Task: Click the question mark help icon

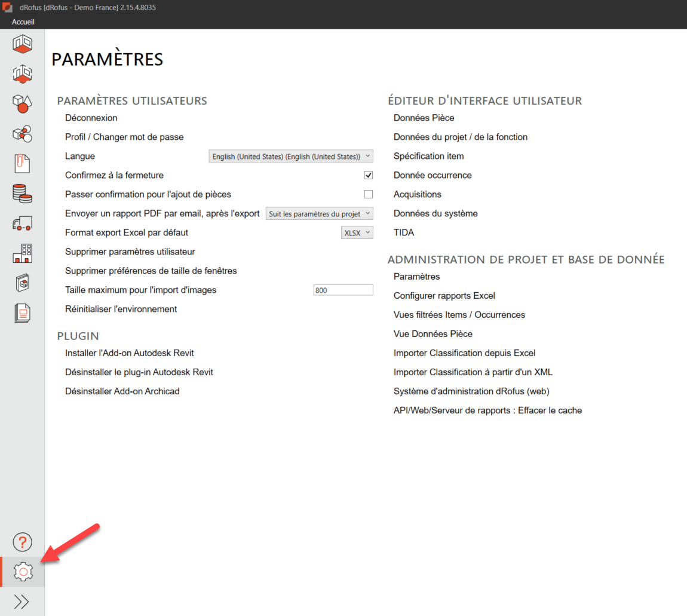Action: tap(22, 542)
